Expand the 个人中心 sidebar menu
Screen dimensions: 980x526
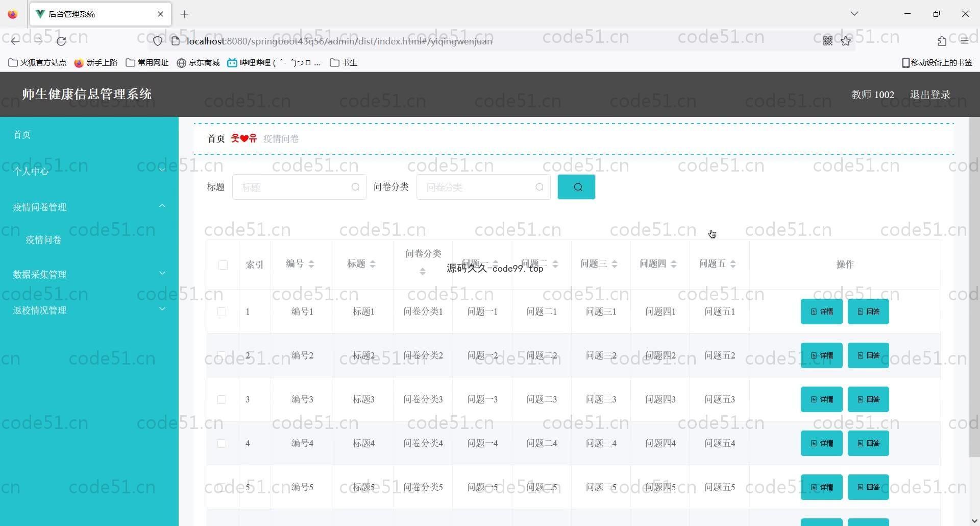pos(89,171)
